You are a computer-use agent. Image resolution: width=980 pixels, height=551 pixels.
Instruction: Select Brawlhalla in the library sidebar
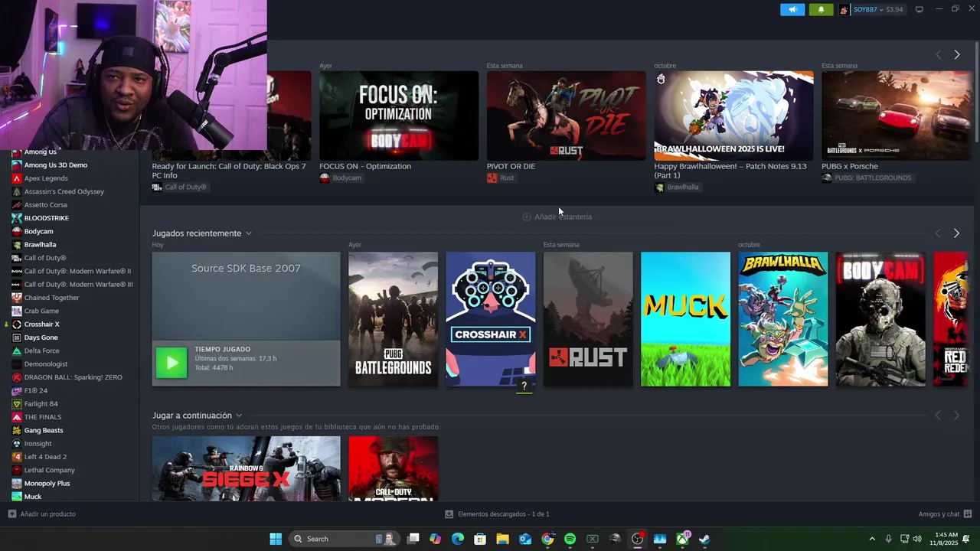pos(40,244)
